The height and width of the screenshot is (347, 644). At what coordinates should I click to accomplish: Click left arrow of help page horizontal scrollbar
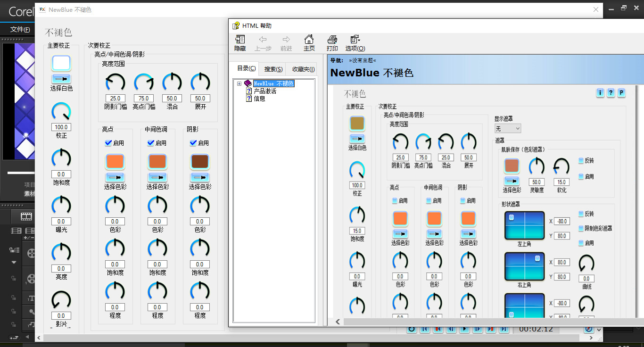point(338,322)
